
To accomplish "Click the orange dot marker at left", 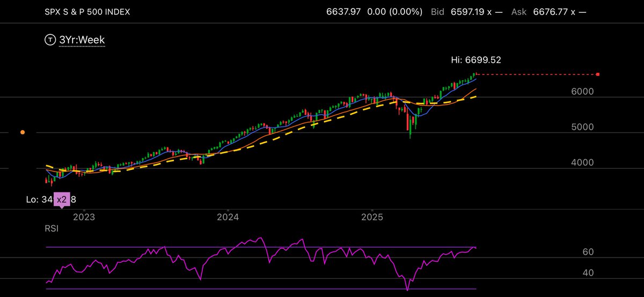I will [x=23, y=132].
